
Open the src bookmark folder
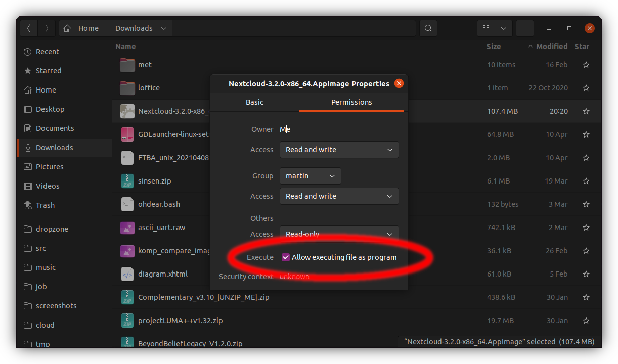pyautogui.click(x=64, y=248)
